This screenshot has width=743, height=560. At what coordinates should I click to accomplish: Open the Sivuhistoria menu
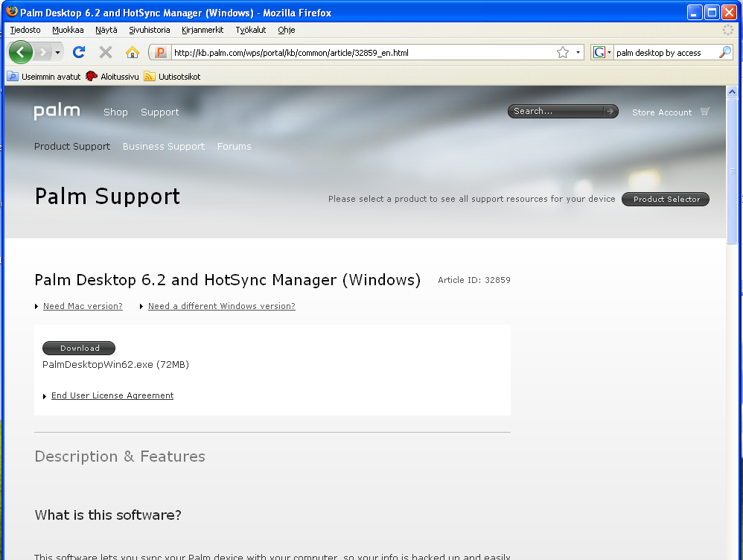tap(149, 30)
